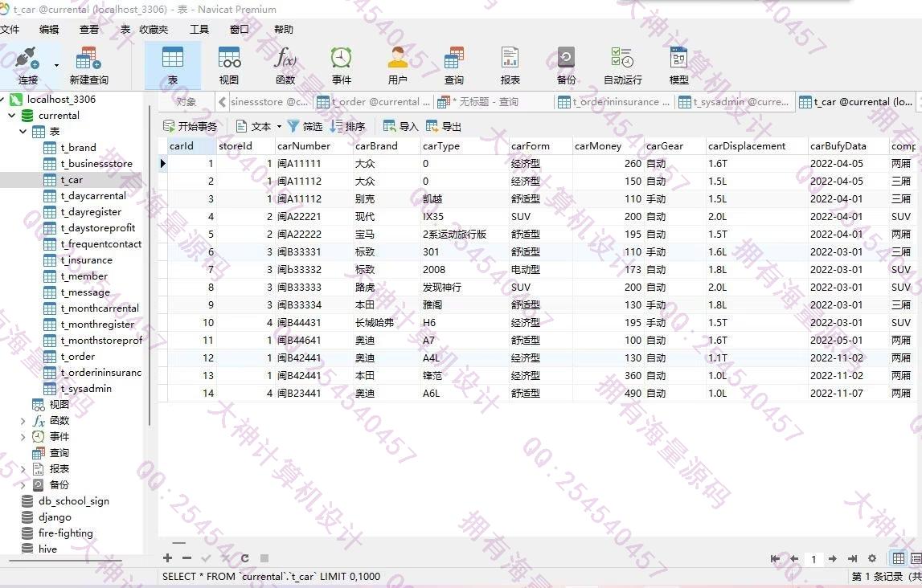Select t_businessstore table in tree
Image resolution: width=922 pixels, height=588 pixels.
tap(96, 163)
